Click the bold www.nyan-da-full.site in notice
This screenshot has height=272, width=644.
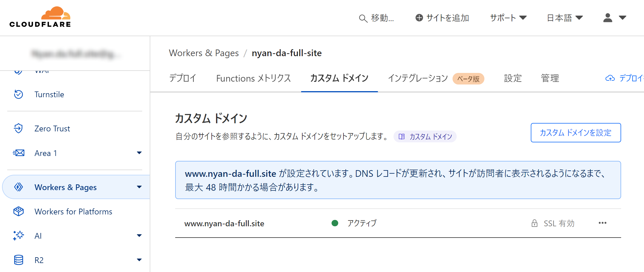pyautogui.click(x=230, y=174)
